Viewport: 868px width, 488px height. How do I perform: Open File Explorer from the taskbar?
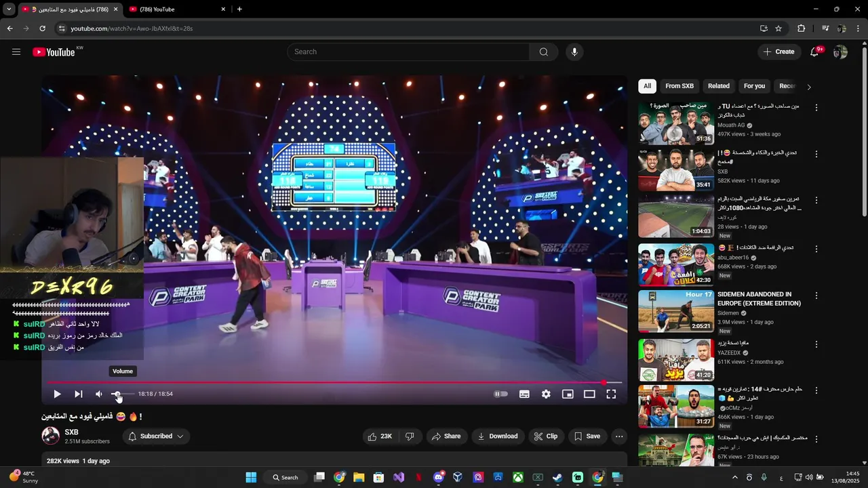(x=359, y=477)
